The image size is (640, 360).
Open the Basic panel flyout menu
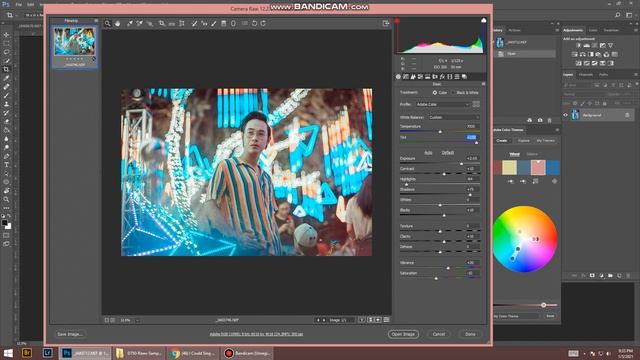[483, 84]
